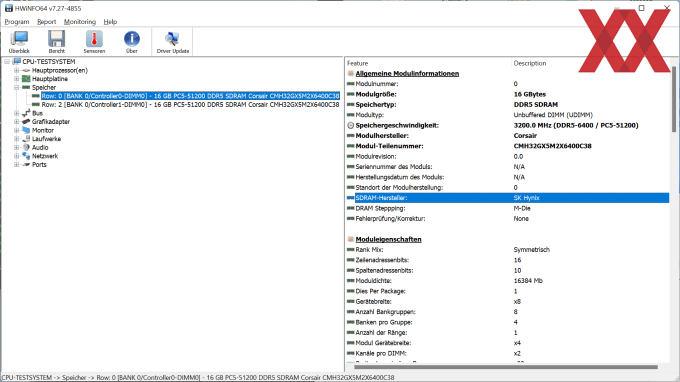Click the Bericht floppy disk icon
Viewport: 680px width, 382px height.
tap(56, 39)
